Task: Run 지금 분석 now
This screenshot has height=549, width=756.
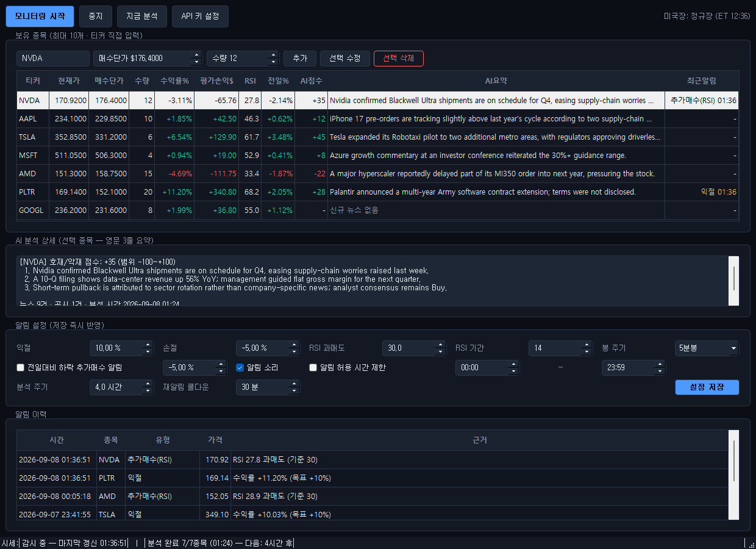Action: point(142,16)
